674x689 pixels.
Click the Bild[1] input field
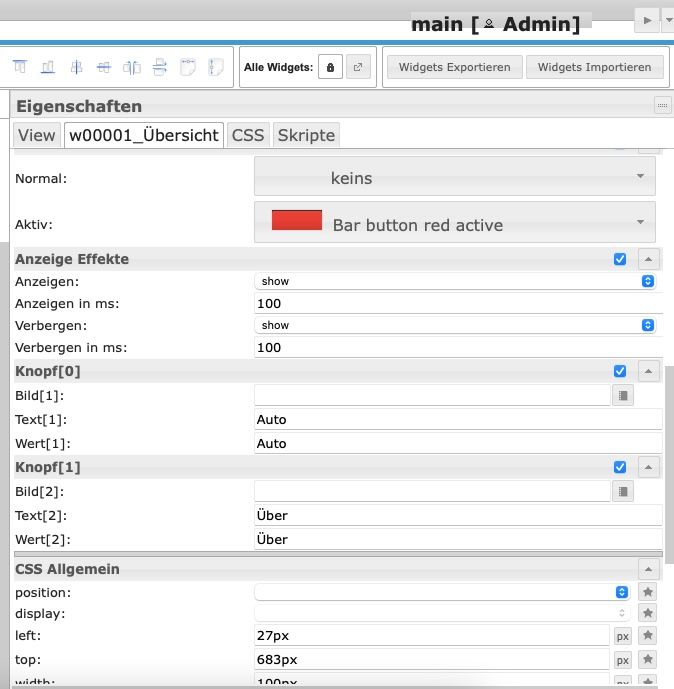(x=432, y=395)
